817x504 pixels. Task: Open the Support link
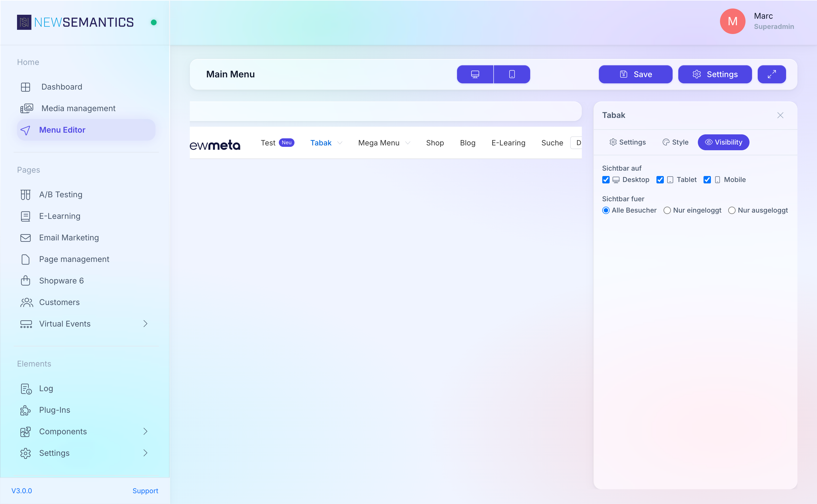(x=145, y=491)
